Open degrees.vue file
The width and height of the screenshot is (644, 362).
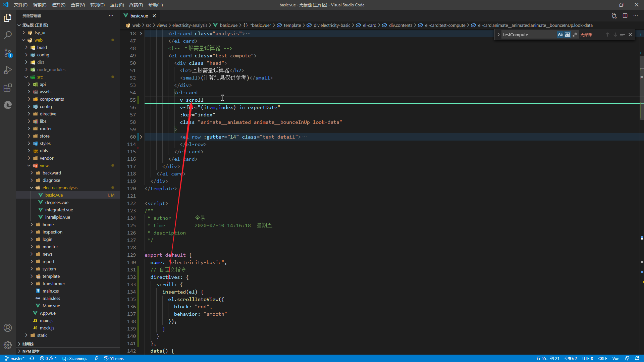pyautogui.click(x=57, y=202)
